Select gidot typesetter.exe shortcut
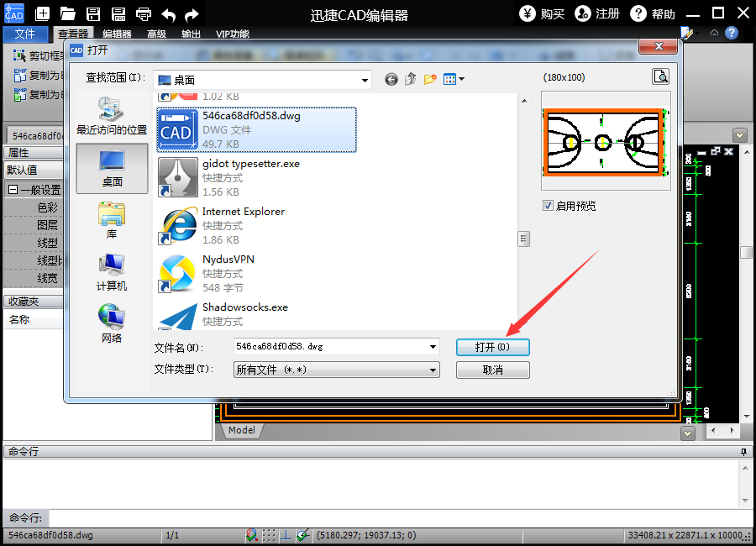 tap(256, 177)
